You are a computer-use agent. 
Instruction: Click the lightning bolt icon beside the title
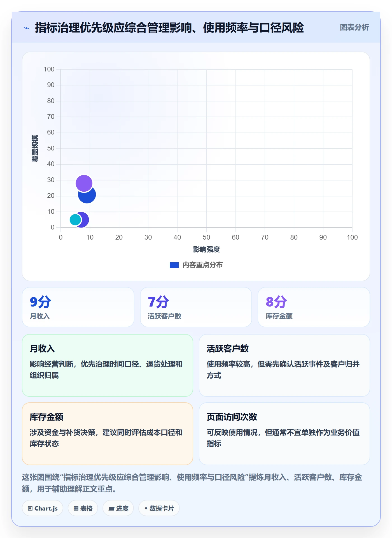[27, 28]
